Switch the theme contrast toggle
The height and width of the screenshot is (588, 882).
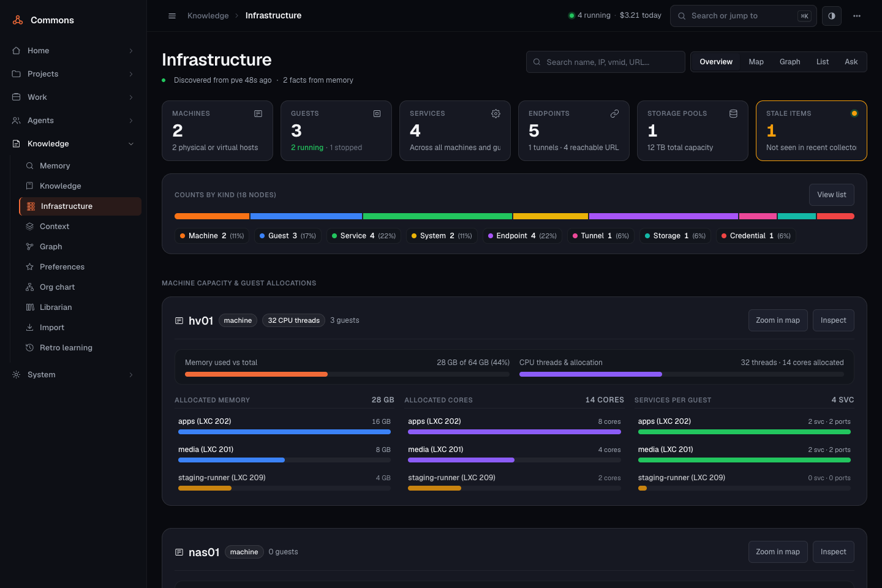click(x=832, y=16)
